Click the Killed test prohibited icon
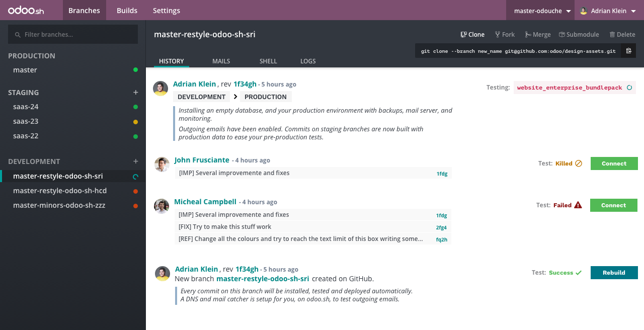Viewport: 644px width, 330px height. click(x=579, y=163)
